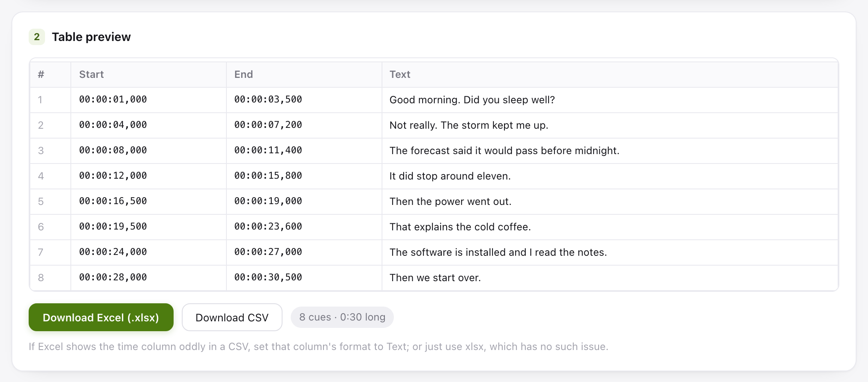Select row number 5 cell
The height and width of the screenshot is (382, 868).
pyautogui.click(x=50, y=202)
